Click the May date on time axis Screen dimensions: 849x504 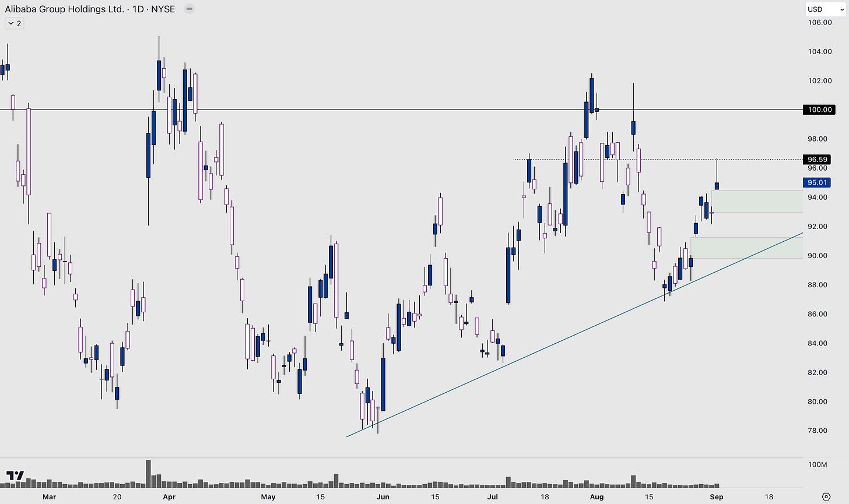tap(268, 497)
